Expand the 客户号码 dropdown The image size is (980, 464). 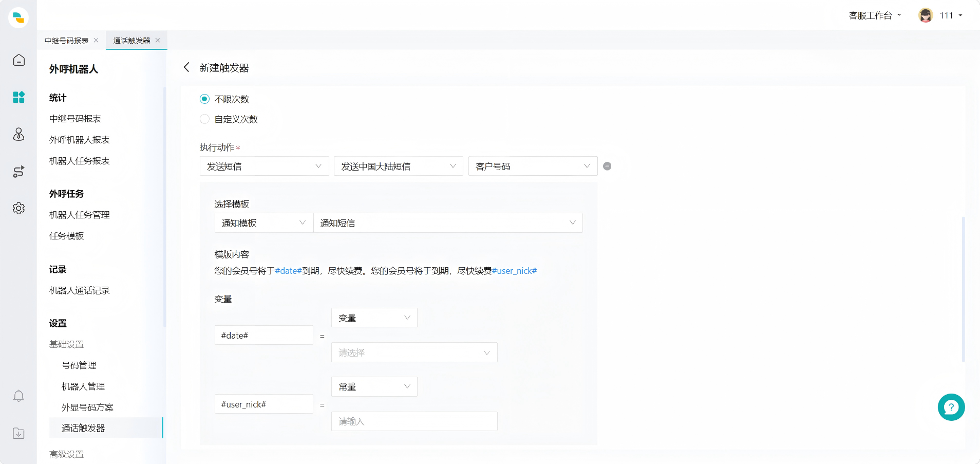pos(533,166)
